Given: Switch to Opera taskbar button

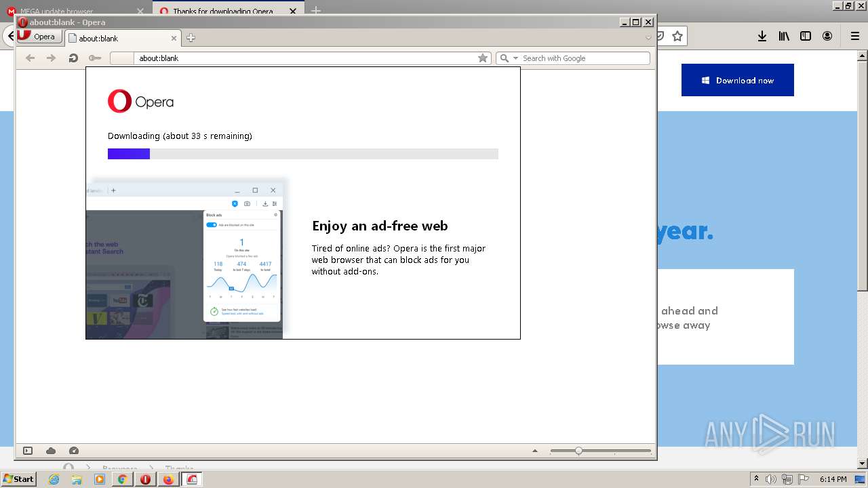Looking at the screenshot, I should point(145,479).
